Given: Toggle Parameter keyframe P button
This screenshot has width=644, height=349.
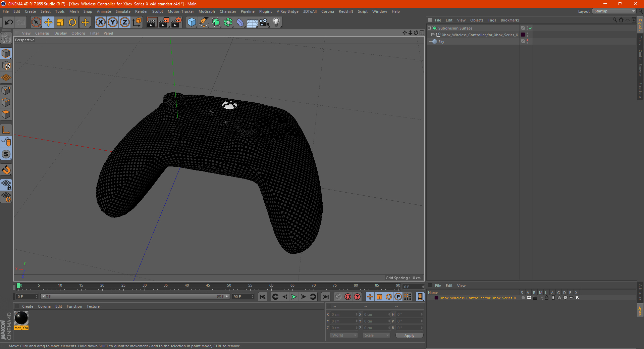Looking at the screenshot, I should (398, 297).
